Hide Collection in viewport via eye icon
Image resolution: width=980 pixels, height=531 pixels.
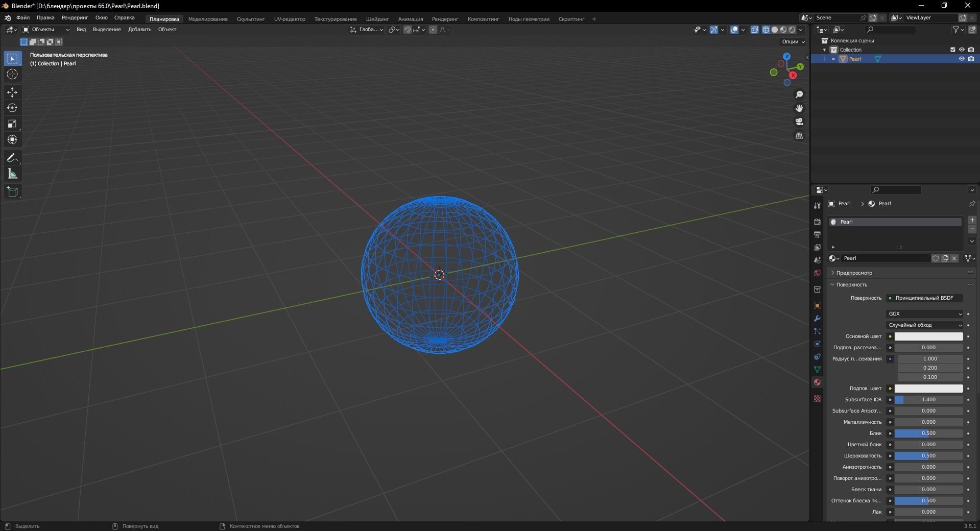(962, 50)
